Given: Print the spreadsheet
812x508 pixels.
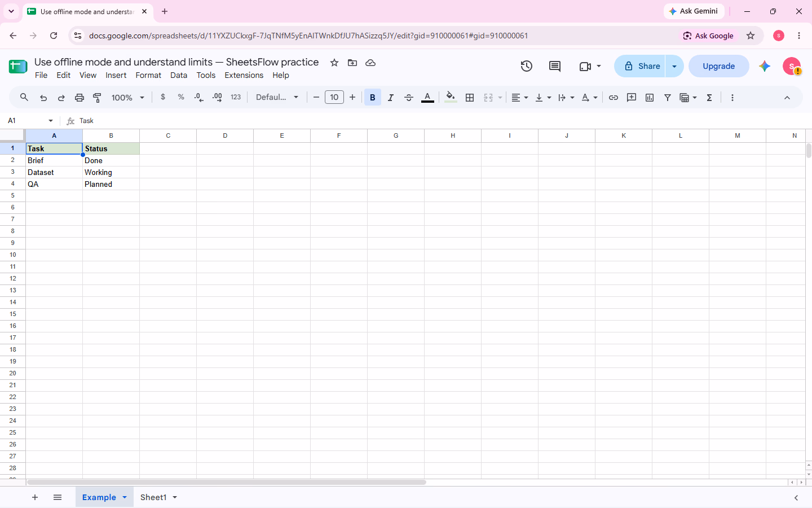Looking at the screenshot, I should (80, 98).
